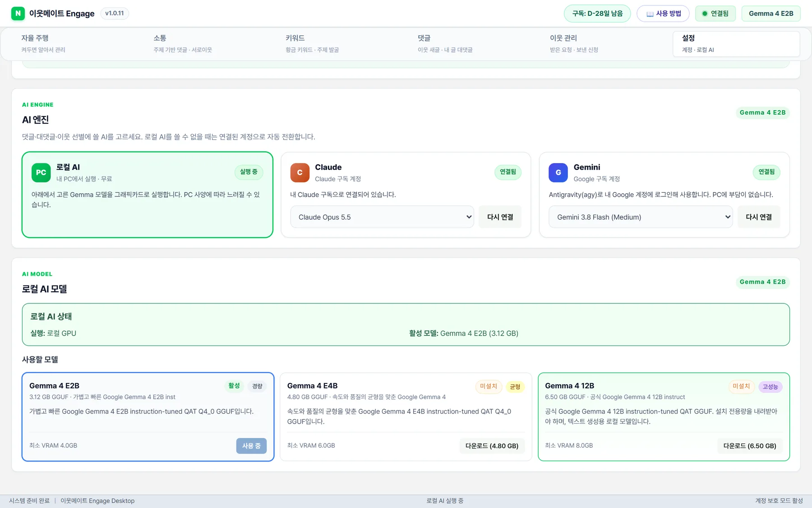
Task: Click the 로컬 AI 상태 status panel
Action: click(406, 325)
